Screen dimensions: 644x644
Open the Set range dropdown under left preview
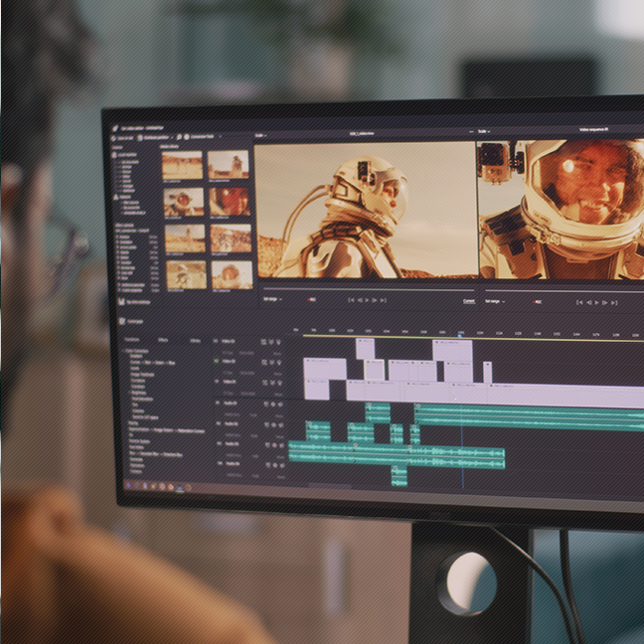click(271, 299)
